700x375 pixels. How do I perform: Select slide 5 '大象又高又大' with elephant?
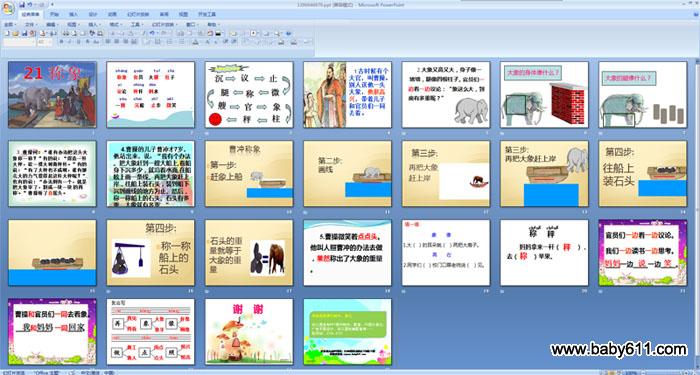pos(446,95)
